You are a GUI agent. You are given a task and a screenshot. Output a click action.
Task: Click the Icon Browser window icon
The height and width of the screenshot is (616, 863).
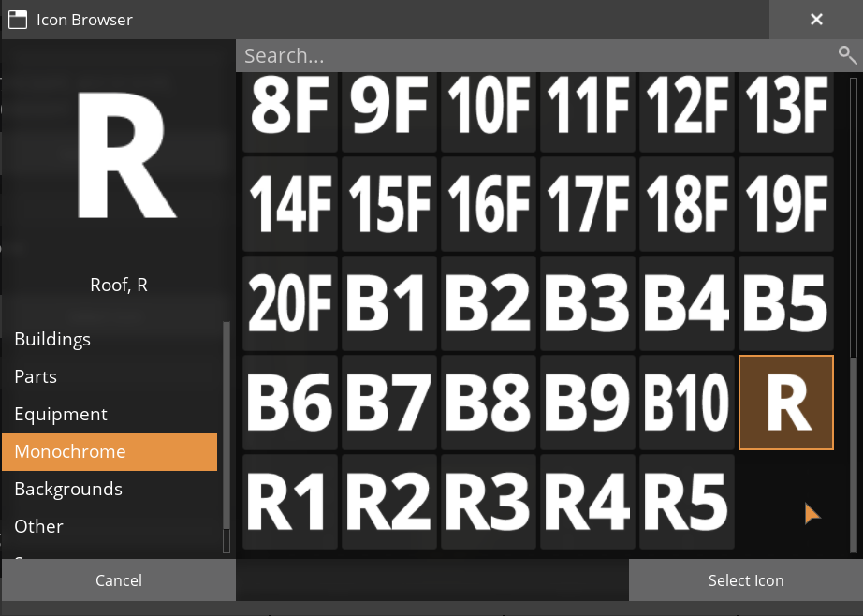tap(18, 20)
